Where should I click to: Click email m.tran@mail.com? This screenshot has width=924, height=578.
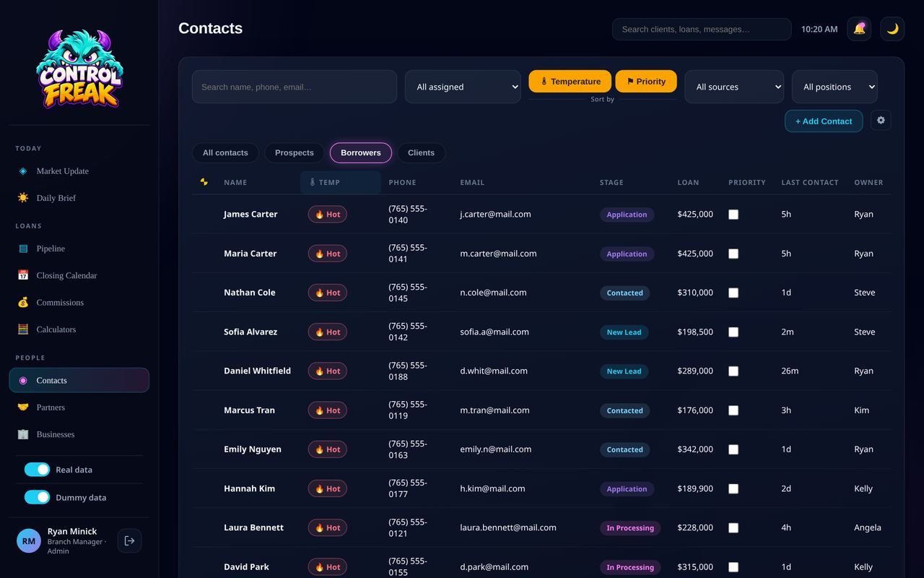click(x=494, y=410)
